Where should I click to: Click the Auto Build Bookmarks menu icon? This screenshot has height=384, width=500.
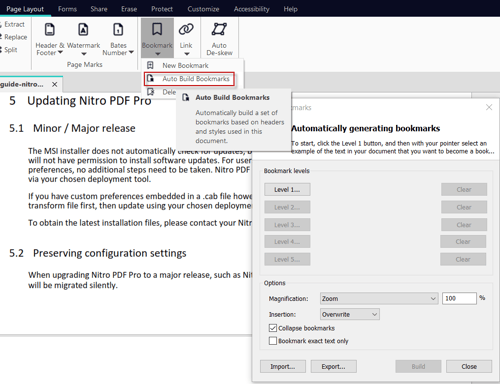pyautogui.click(x=150, y=79)
